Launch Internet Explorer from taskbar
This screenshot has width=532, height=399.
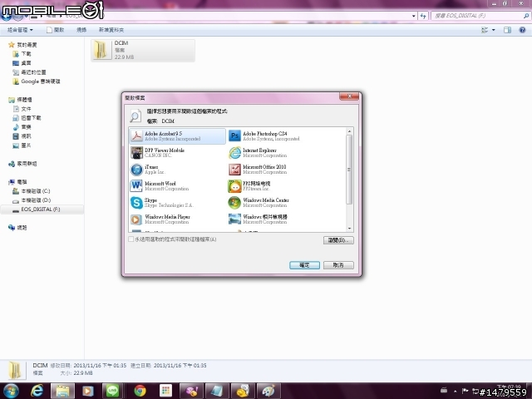(37, 392)
